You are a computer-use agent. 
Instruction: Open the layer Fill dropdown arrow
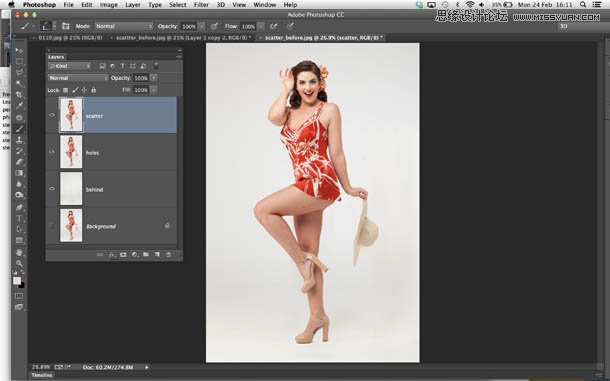154,90
